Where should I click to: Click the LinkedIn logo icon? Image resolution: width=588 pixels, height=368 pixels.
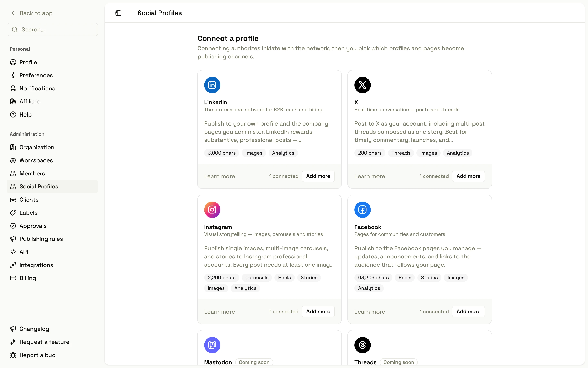[212, 85]
